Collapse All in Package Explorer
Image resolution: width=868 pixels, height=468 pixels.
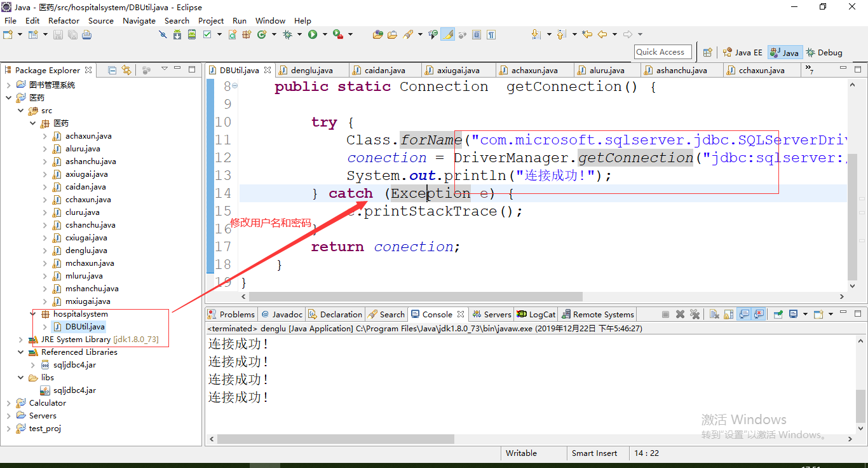pyautogui.click(x=112, y=69)
